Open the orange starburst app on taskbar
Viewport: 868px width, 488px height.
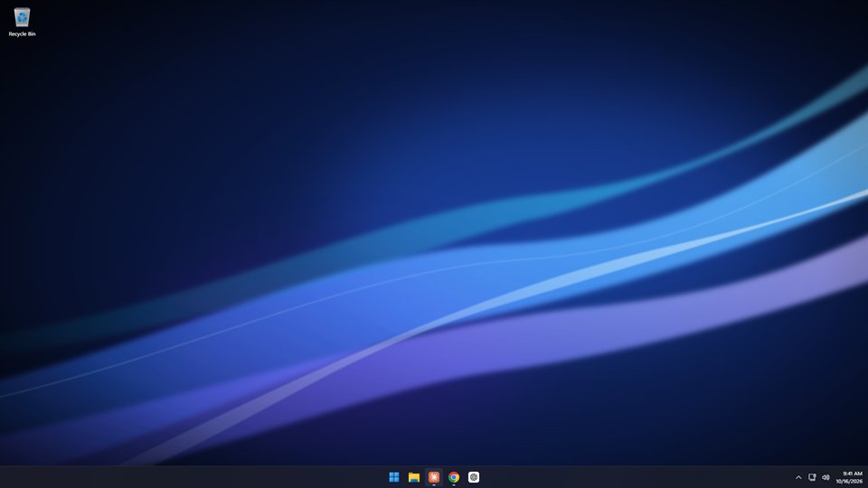[434, 477]
